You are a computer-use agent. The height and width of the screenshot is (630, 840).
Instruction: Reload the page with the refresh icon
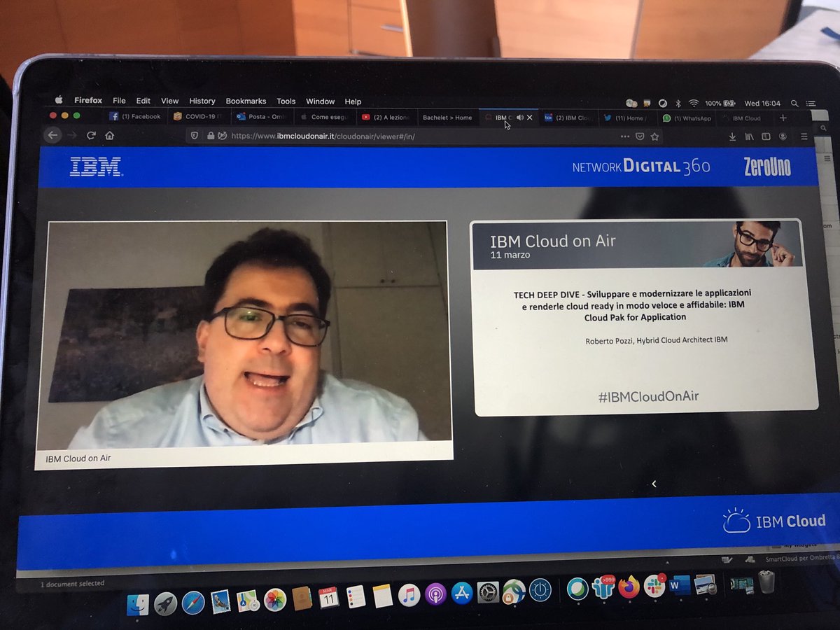coord(90,136)
